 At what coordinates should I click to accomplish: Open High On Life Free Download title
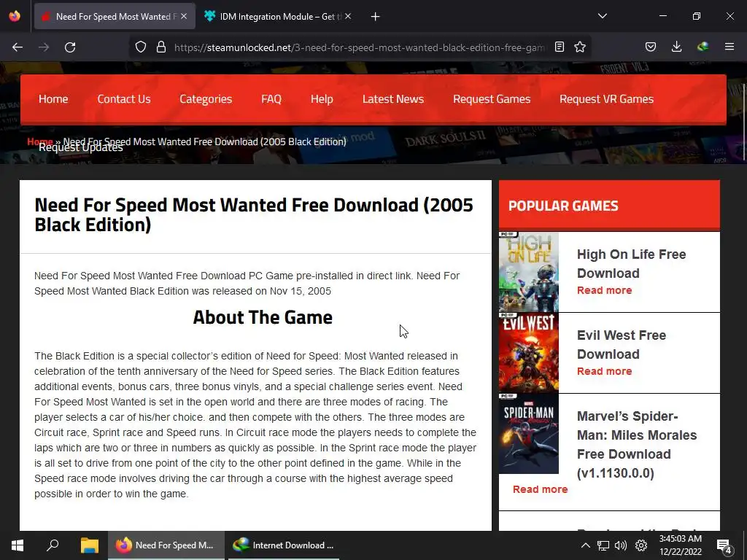(631, 263)
